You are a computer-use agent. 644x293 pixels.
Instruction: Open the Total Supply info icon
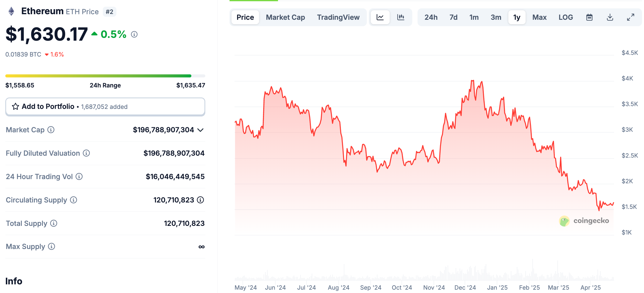54,223
